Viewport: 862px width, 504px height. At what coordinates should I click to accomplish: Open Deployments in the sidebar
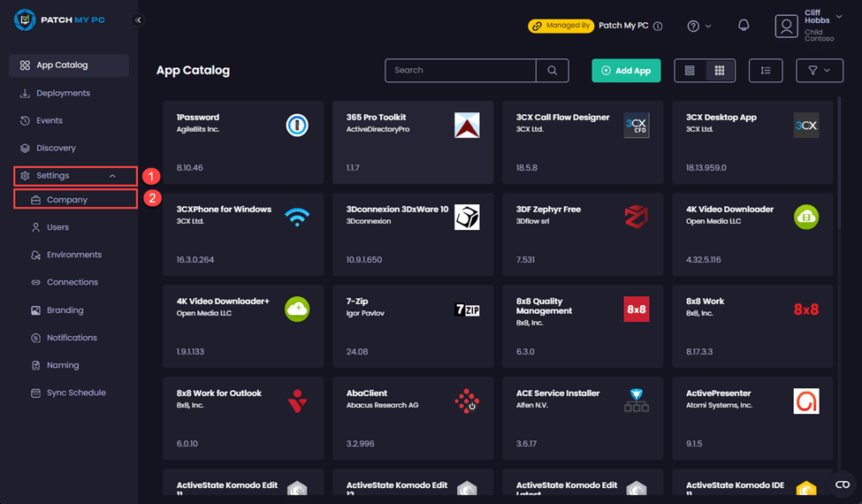(x=63, y=93)
